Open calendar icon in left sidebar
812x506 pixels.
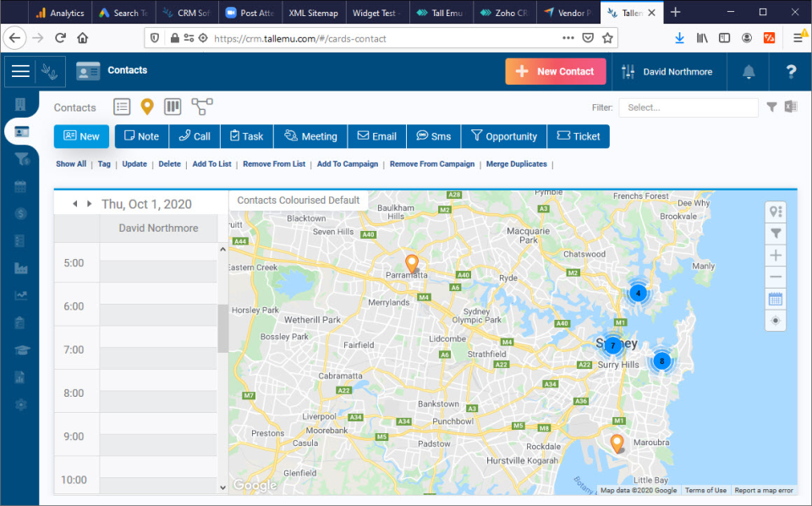pyautogui.click(x=20, y=186)
